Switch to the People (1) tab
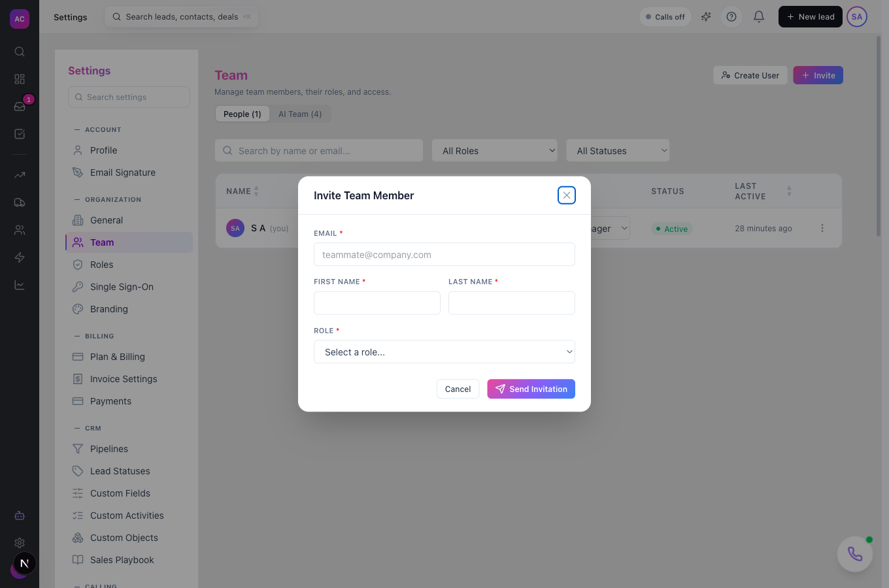Image resolution: width=889 pixels, height=588 pixels. tap(243, 114)
